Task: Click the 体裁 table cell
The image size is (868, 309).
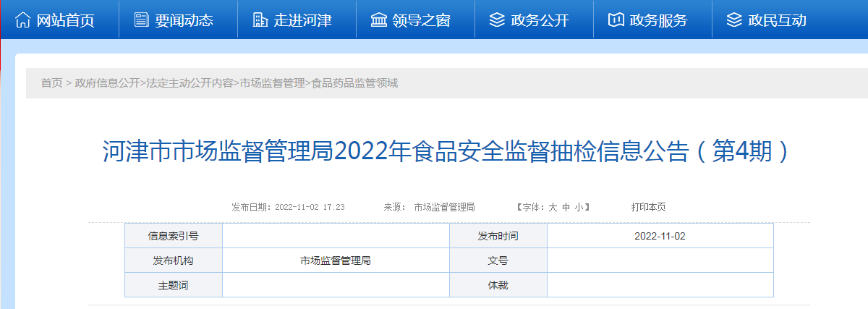Action: pos(498,285)
